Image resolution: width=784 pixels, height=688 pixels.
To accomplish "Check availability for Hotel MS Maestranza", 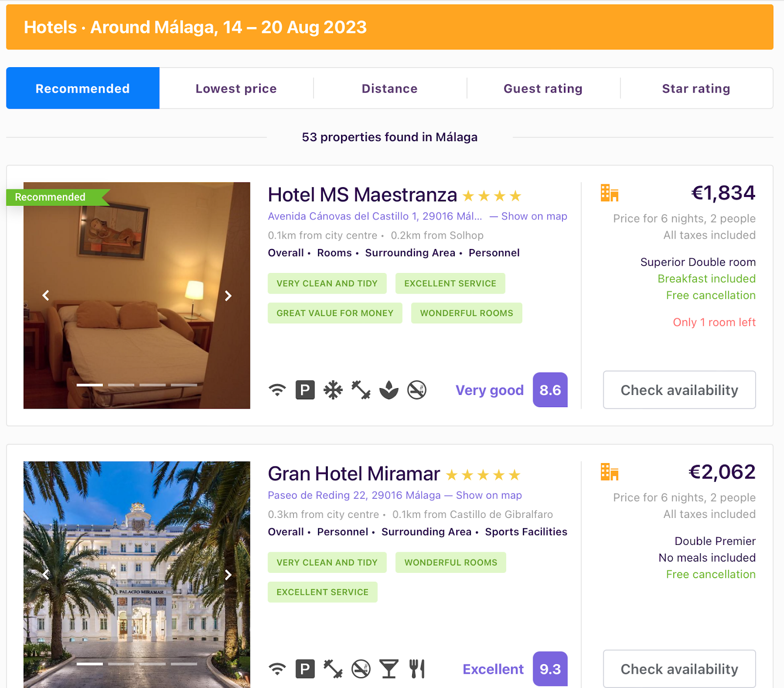I will (679, 390).
